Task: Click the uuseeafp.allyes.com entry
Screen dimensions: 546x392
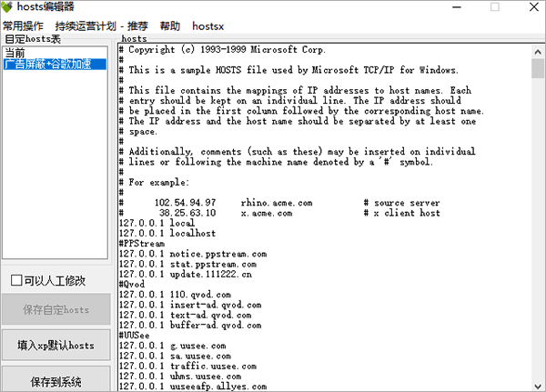Action: coord(193,387)
